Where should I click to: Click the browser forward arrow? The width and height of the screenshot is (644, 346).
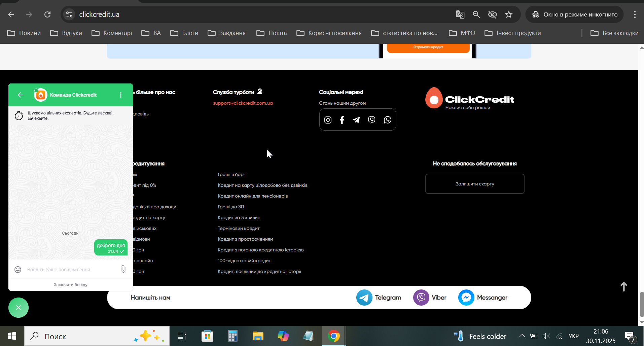(x=29, y=14)
